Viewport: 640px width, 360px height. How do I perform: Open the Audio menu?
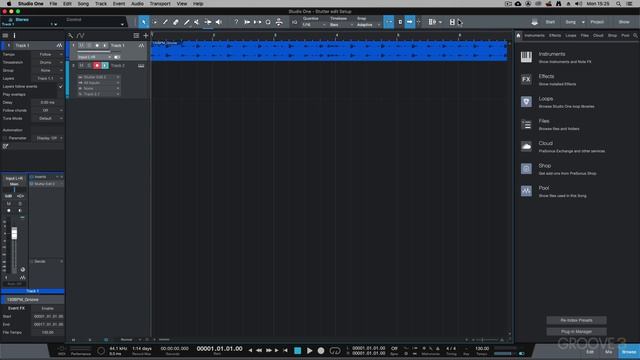pos(137,4)
